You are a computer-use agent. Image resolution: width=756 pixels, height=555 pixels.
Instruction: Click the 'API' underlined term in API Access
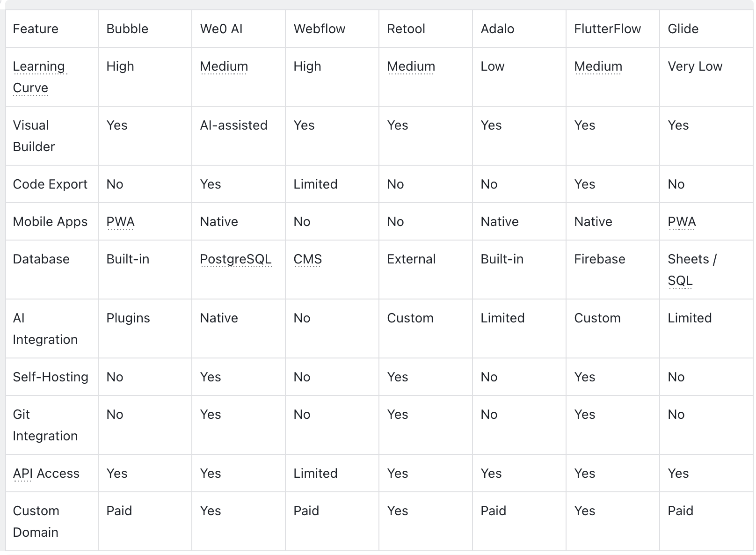point(22,474)
